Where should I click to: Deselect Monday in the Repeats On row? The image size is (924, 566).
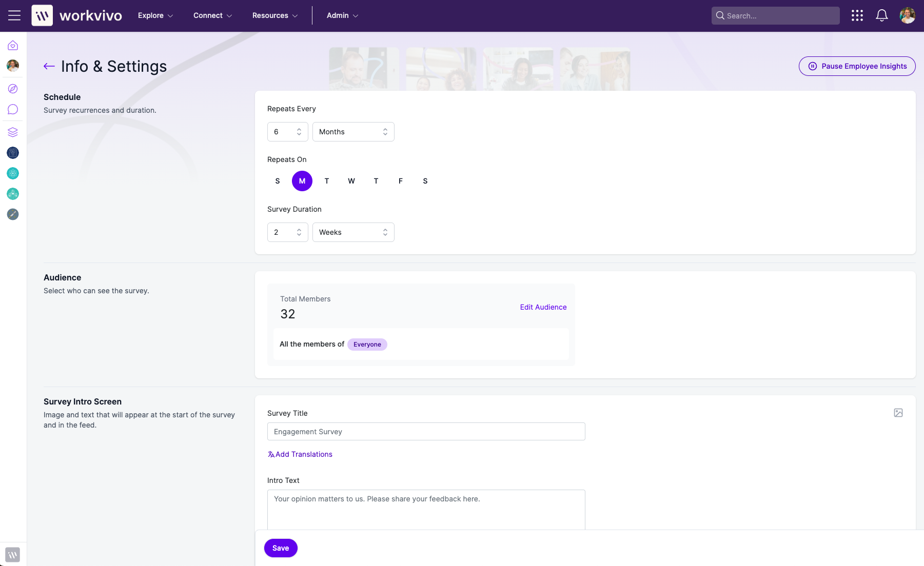click(302, 181)
